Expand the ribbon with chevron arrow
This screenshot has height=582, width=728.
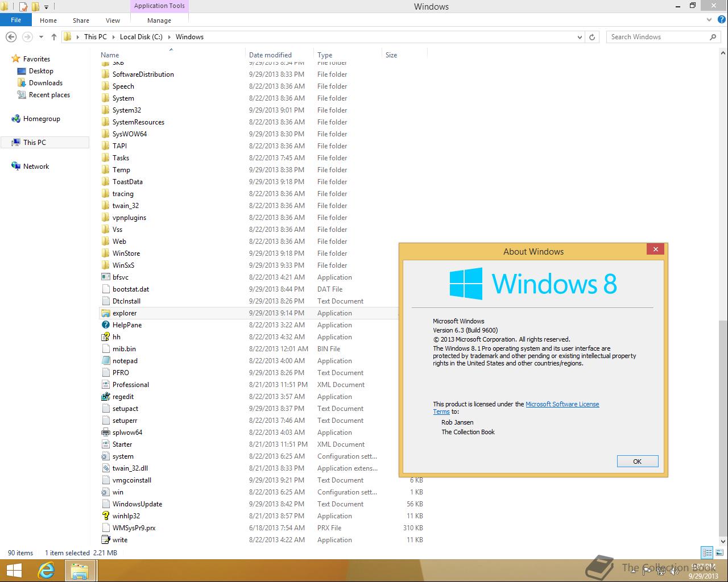[709, 20]
